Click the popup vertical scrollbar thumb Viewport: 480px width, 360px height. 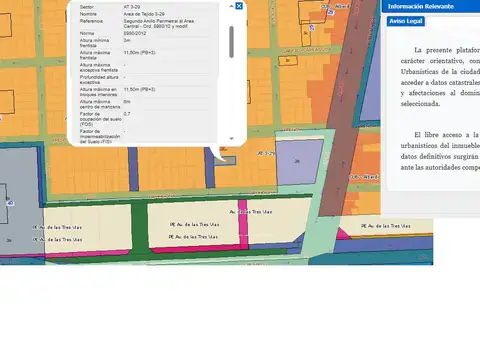[231, 42]
